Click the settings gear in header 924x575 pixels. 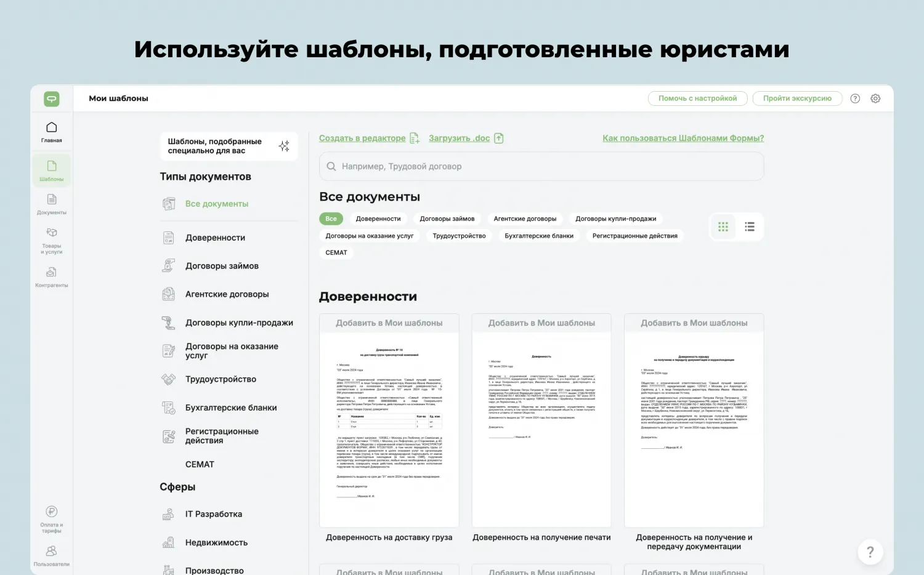click(x=875, y=99)
